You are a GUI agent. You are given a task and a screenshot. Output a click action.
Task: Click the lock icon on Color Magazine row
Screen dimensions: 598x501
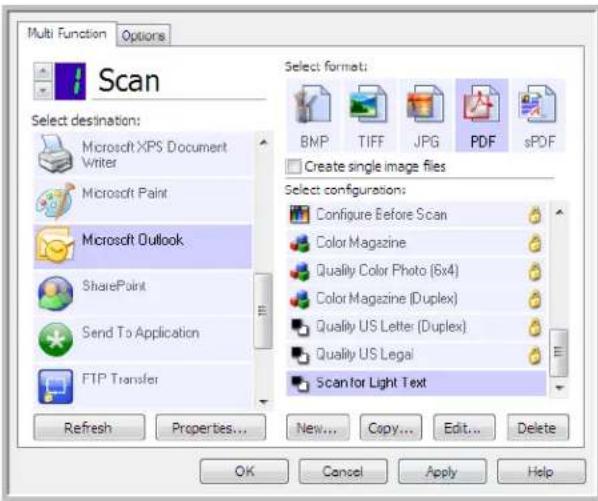535,243
